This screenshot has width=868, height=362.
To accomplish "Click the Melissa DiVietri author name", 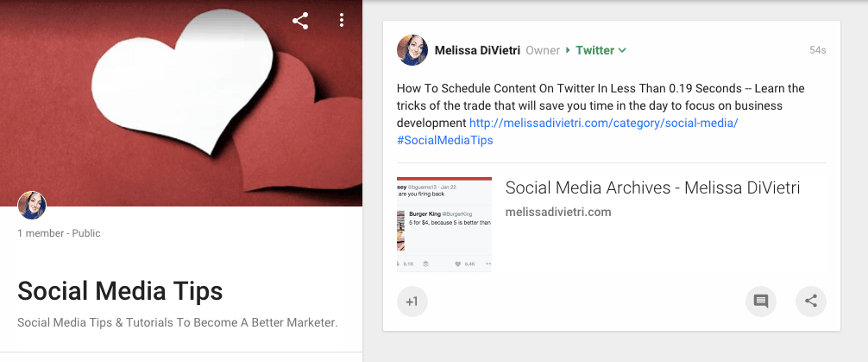I will 477,50.
